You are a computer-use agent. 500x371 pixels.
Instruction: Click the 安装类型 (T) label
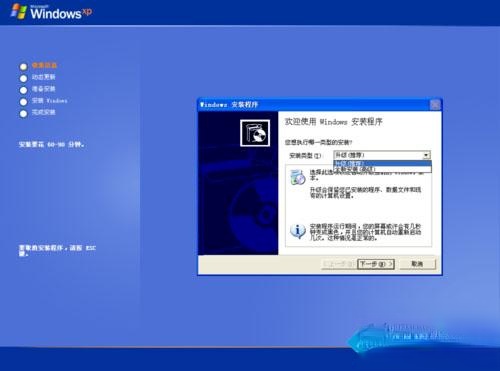[305, 156]
